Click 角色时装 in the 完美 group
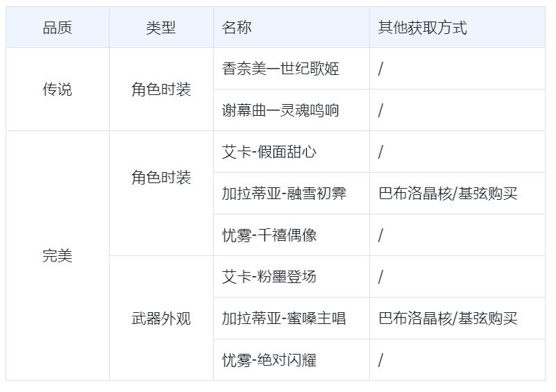 coord(161,178)
